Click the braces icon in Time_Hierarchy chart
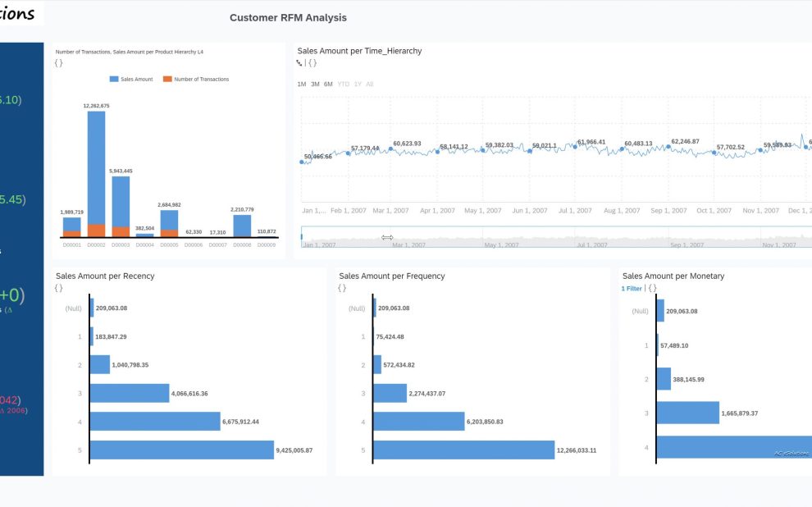The width and height of the screenshot is (812, 507). point(312,62)
